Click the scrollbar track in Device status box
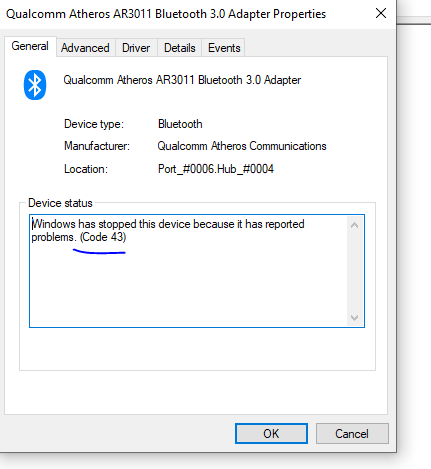This screenshot has width=431, height=469. point(355,272)
